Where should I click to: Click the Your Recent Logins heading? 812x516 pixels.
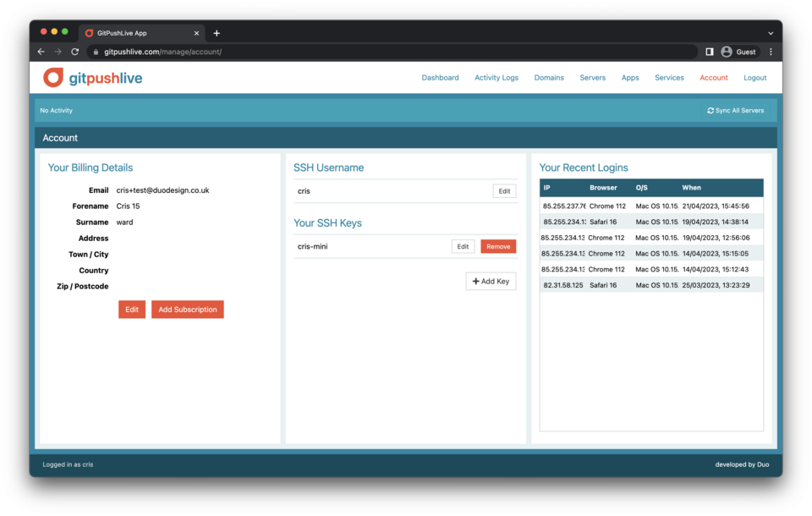pos(584,167)
